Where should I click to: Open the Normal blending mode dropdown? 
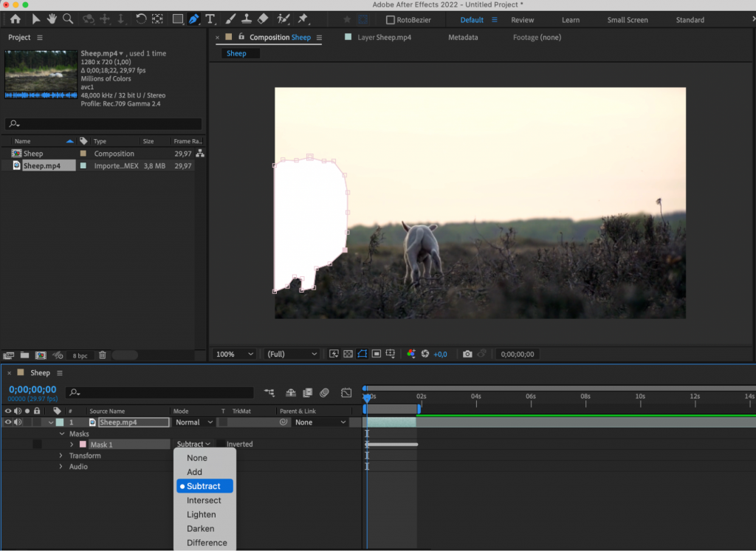(193, 422)
